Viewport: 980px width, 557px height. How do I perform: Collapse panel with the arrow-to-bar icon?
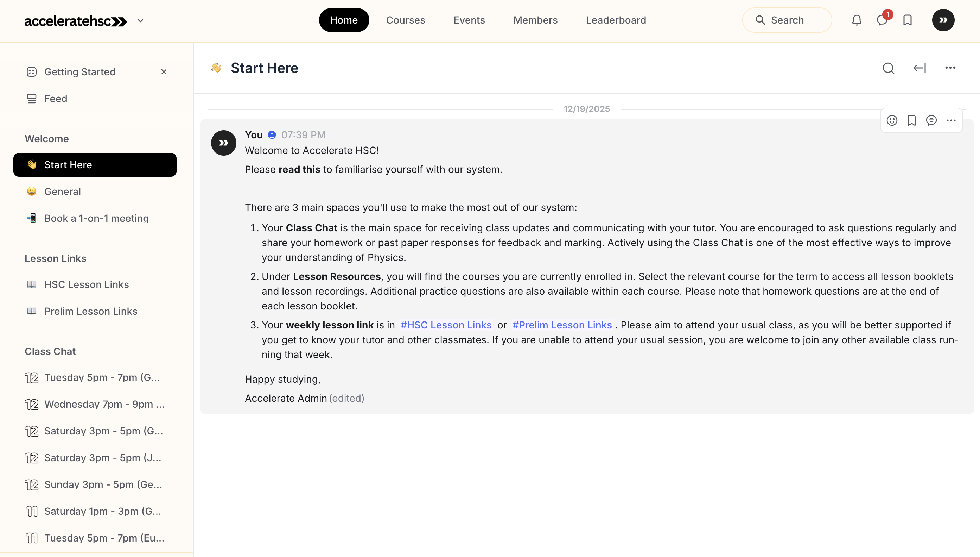point(919,68)
